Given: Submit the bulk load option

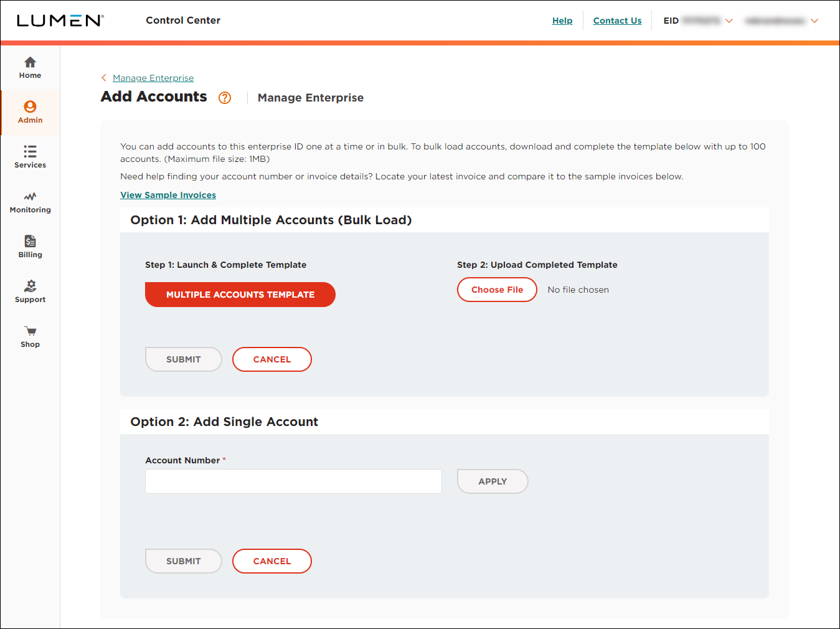Looking at the screenshot, I should point(184,359).
